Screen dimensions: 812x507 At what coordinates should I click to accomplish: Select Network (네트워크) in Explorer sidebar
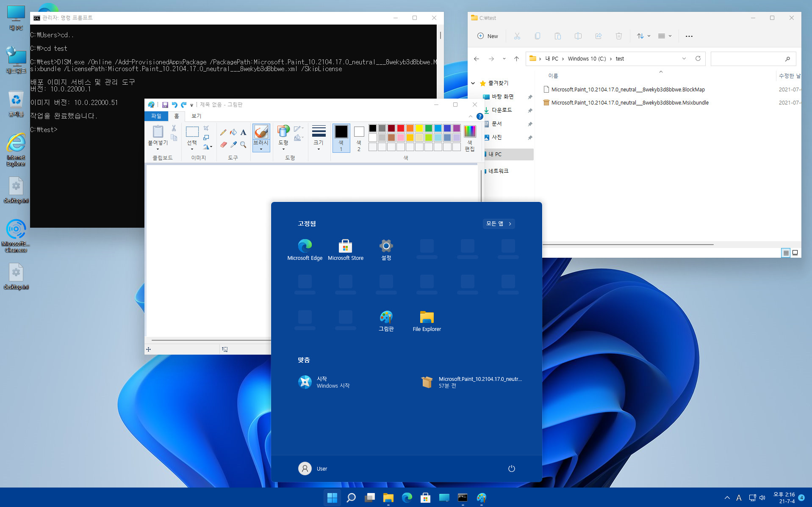pos(499,171)
